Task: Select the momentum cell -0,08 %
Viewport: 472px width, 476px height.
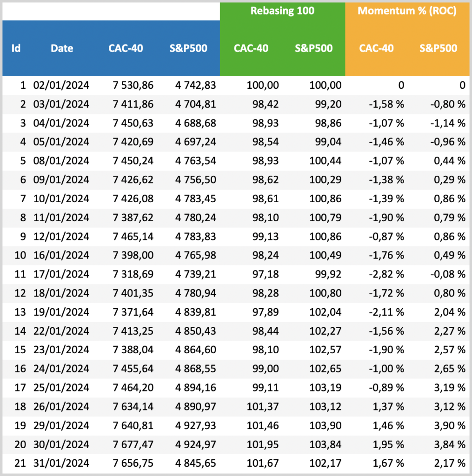Action: (448, 274)
